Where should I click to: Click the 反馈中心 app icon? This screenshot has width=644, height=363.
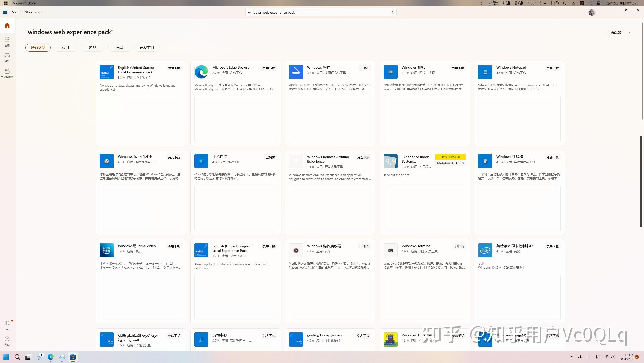201,340
